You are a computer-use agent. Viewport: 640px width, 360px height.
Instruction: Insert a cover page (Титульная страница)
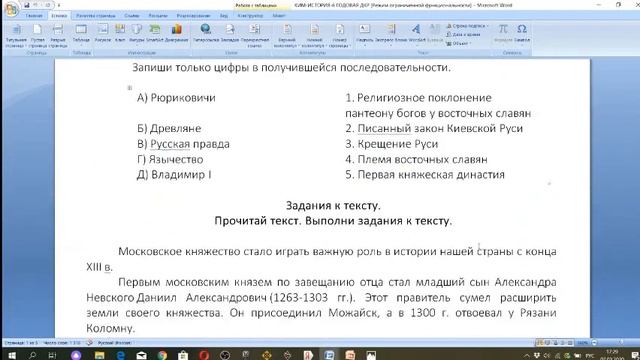[16, 36]
